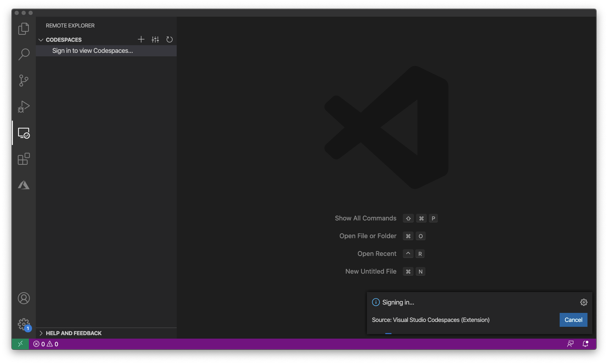Collapse the CODESPACES section

(41, 40)
